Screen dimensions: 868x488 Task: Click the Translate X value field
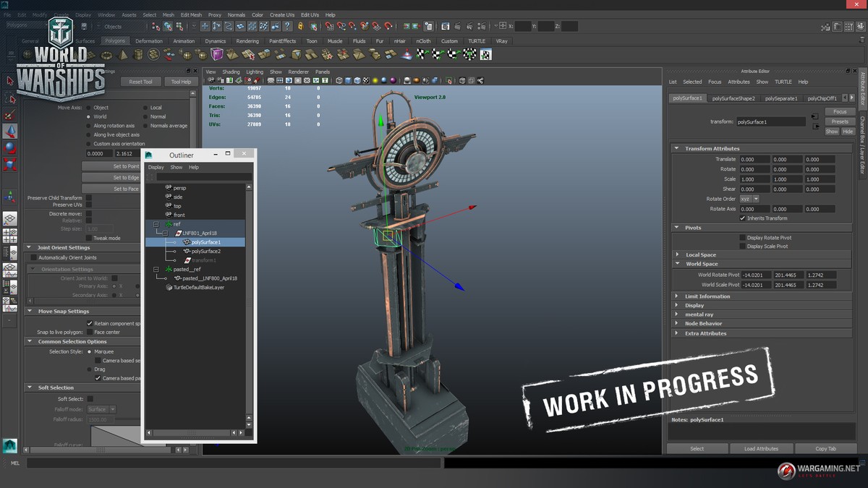(x=754, y=159)
